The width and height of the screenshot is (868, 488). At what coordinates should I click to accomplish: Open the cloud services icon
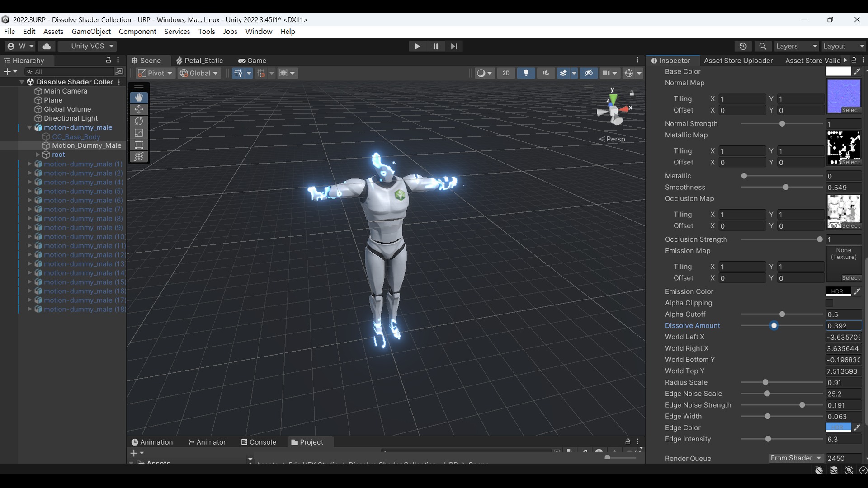(47, 46)
